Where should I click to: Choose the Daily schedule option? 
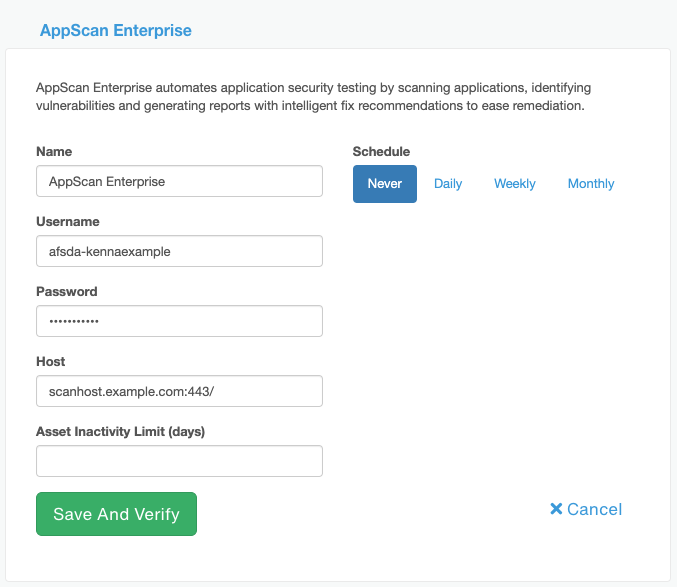[x=448, y=184]
